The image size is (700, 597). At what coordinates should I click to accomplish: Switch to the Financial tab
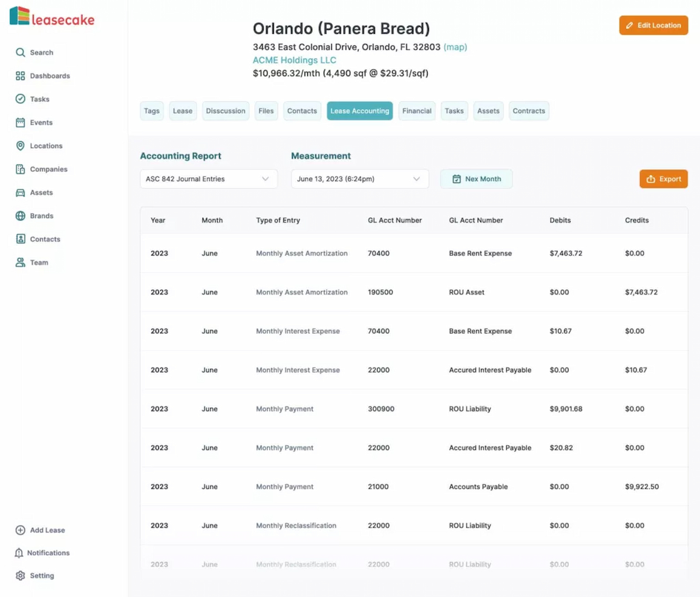417,111
